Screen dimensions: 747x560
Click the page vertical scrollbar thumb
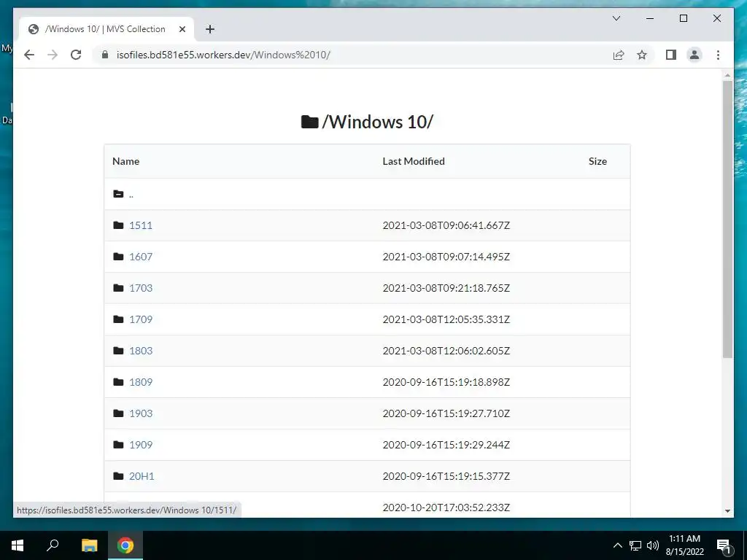tap(727, 219)
